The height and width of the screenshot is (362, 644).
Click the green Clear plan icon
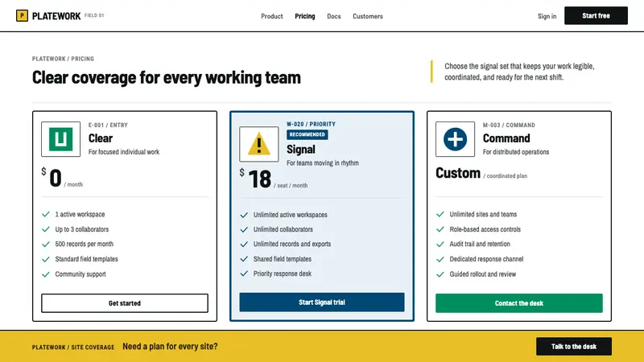point(61,139)
